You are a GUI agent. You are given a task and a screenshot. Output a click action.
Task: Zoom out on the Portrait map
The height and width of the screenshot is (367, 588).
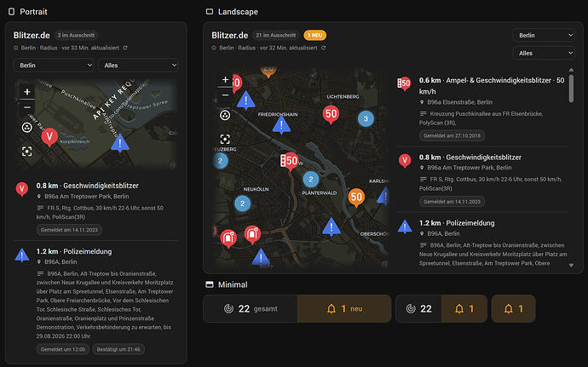27,107
